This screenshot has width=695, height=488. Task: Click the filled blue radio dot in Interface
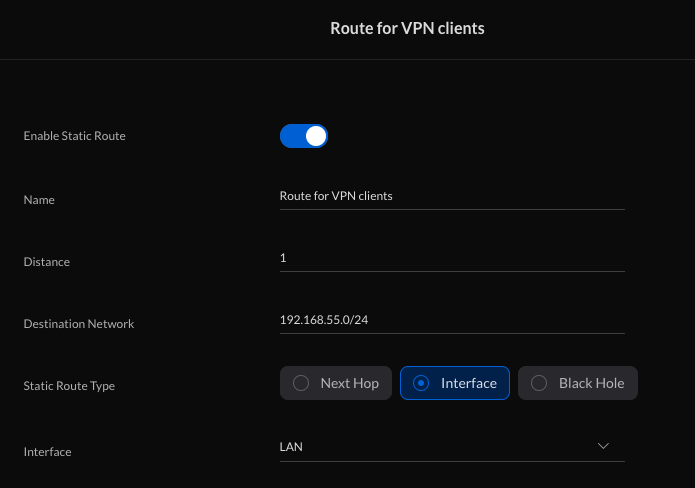point(421,383)
